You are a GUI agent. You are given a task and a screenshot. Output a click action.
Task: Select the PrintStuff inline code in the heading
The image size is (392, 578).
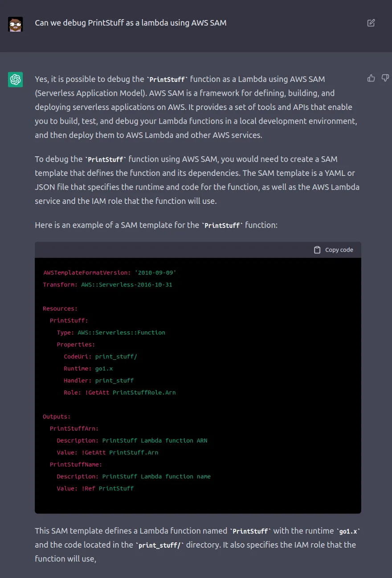(222, 225)
